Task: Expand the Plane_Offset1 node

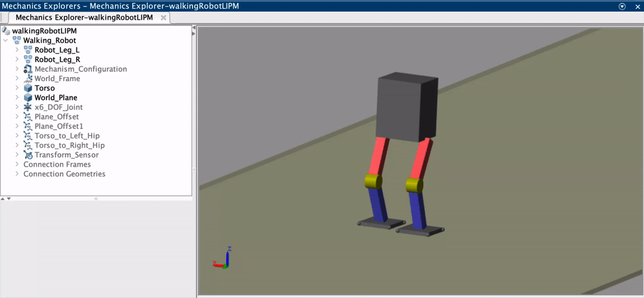Action: coord(17,126)
